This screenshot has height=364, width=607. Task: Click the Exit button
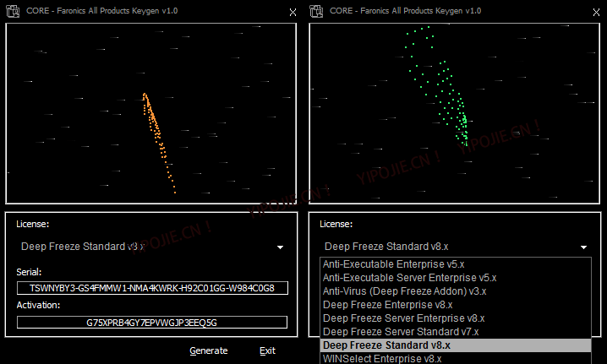click(x=267, y=350)
